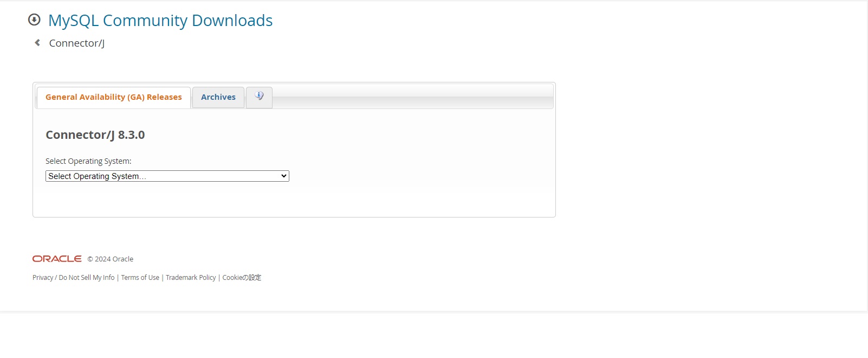Open the information icon tab
868x358 pixels.
259,97
